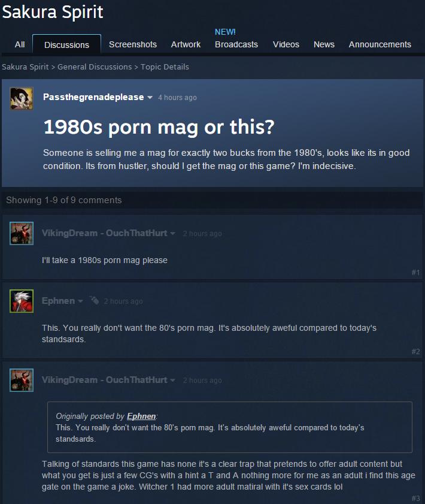425x504 pixels.
Task: Click the #2 comment permalink
Action: (415, 352)
